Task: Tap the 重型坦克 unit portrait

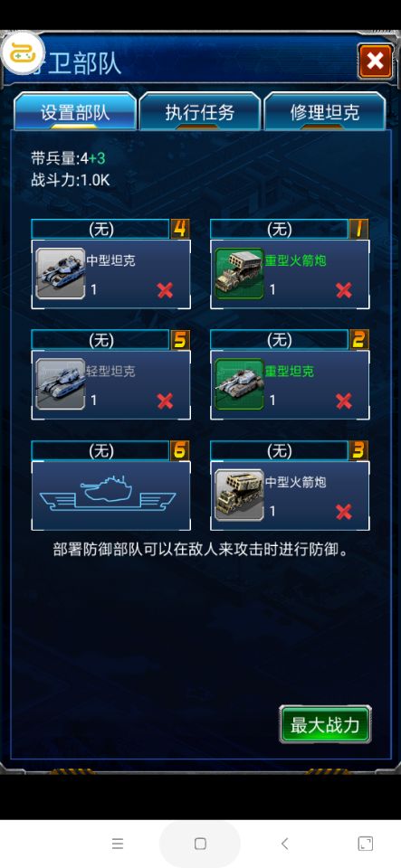Action: click(x=239, y=384)
